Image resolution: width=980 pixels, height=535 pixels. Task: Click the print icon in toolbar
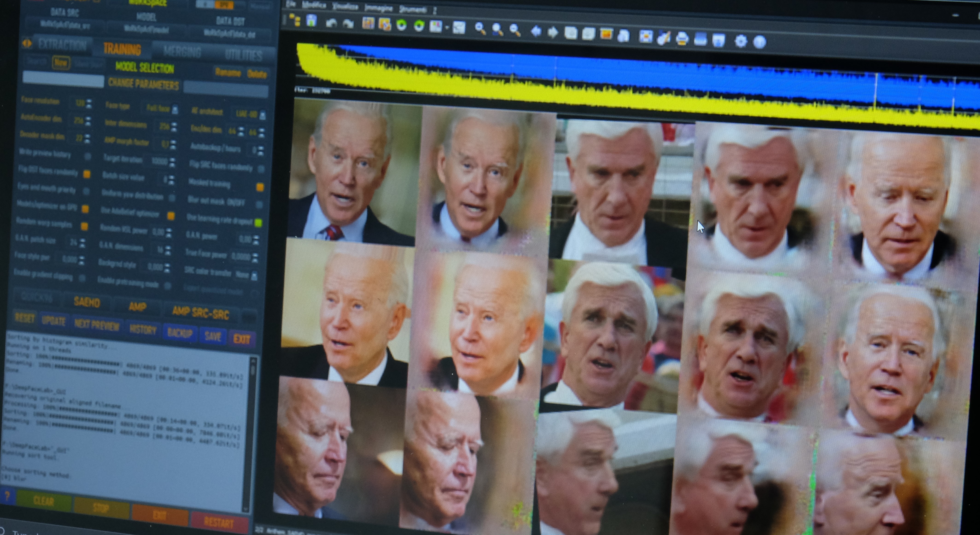click(682, 38)
